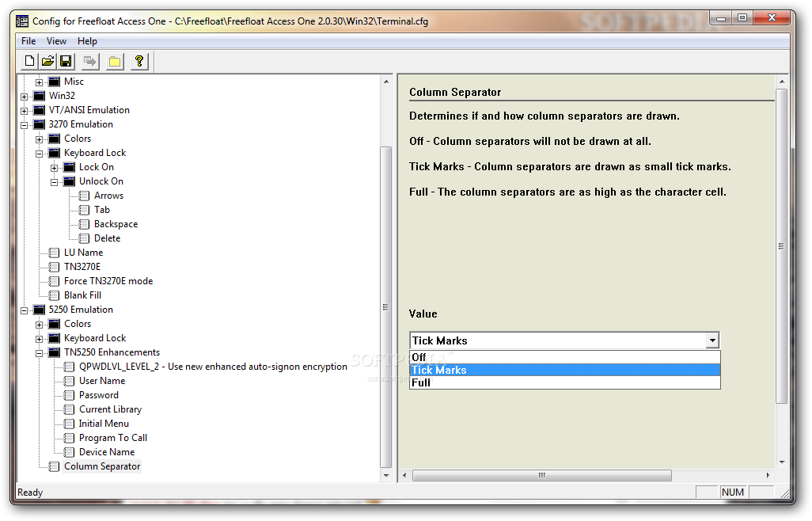Click the 5250 Emulation folder icon
812x521 pixels.
[40, 309]
